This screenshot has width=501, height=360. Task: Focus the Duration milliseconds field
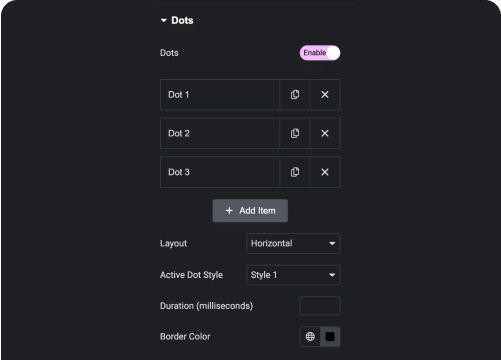pos(320,306)
